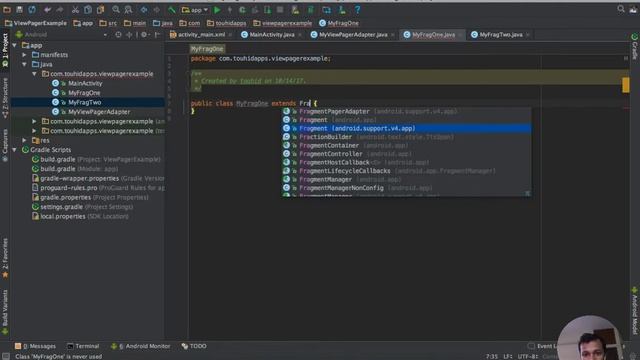640x360 pixels.
Task: Click Scroll from Source target icon
Action: [x=118, y=35]
